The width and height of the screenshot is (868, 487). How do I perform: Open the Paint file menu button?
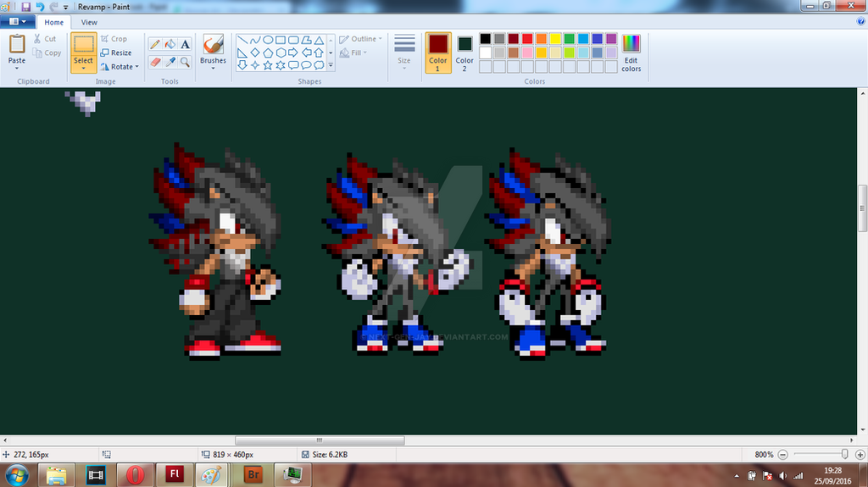click(x=18, y=21)
